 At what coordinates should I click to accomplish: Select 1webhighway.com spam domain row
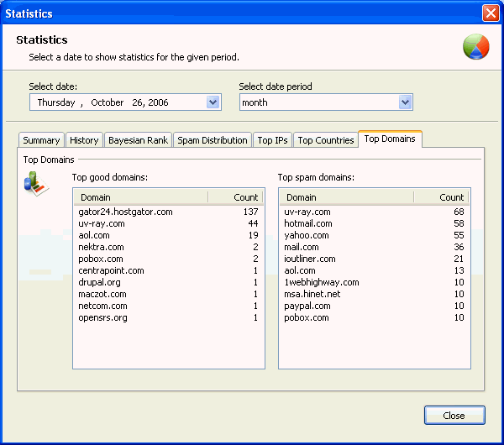[x=375, y=282]
